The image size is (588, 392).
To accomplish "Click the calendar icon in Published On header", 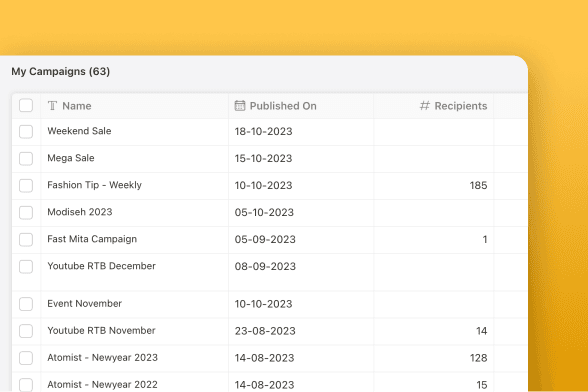I will tap(240, 106).
